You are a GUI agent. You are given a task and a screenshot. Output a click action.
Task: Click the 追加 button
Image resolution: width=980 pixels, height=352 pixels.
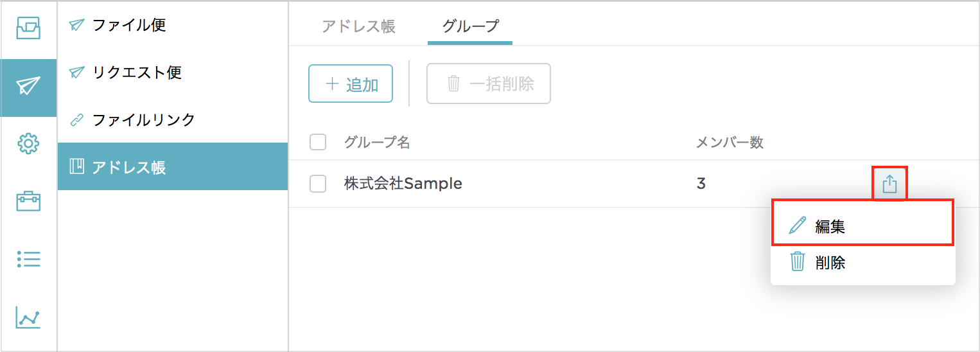click(351, 84)
